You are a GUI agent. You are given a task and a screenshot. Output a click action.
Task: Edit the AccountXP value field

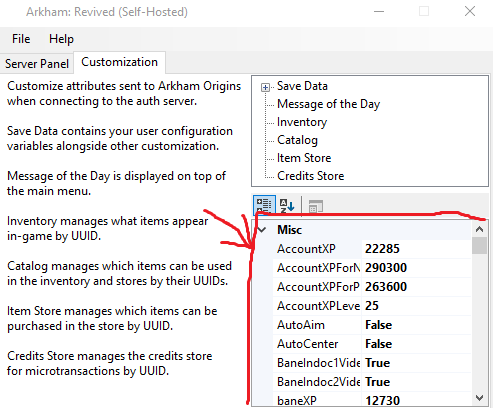[416, 249]
